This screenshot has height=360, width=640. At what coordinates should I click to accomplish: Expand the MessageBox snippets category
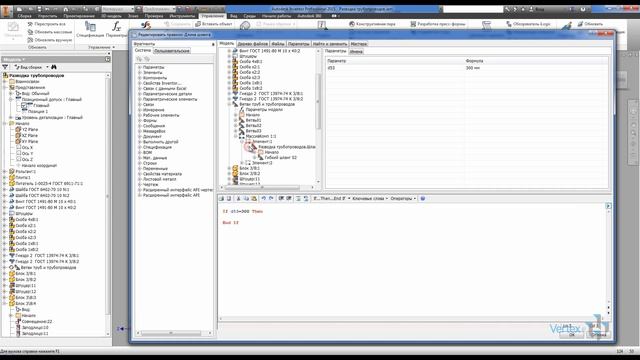(x=140, y=131)
